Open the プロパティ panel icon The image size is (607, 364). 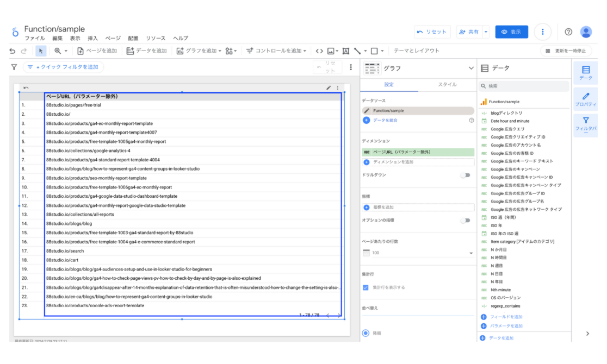click(x=586, y=98)
